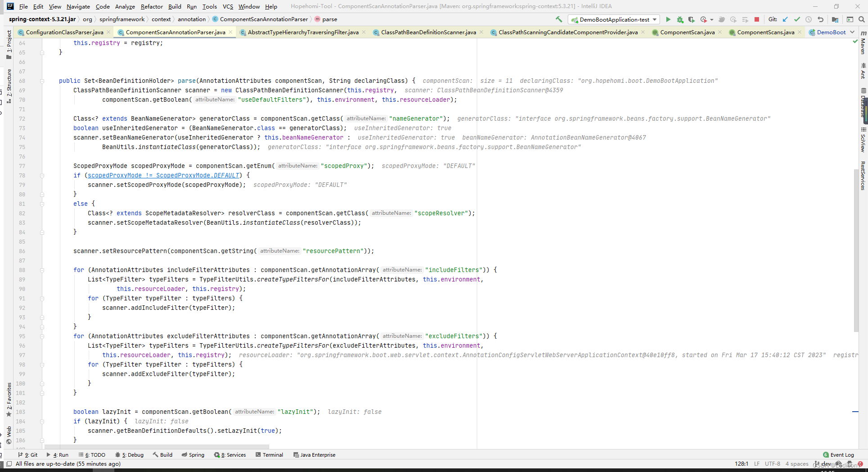Image resolution: width=868 pixels, height=472 pixels.
Task: Expand the hidden editor tabs chevron
Action: (852, 32)
